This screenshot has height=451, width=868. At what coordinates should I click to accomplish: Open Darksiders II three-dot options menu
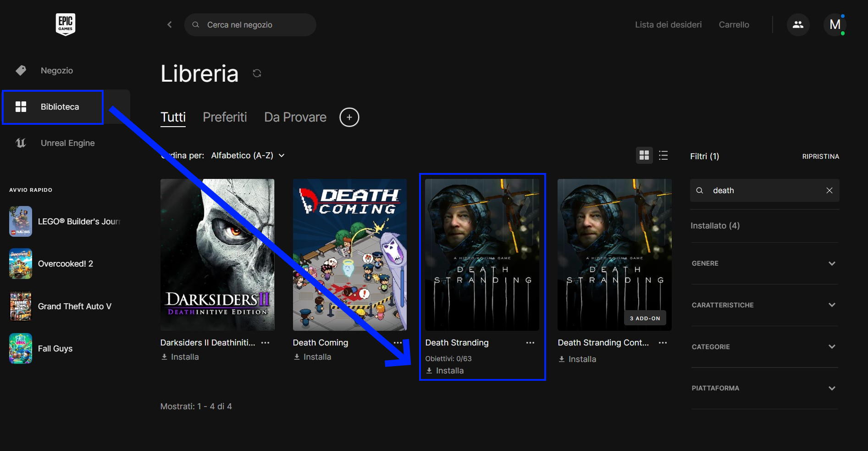pos(265,343)
